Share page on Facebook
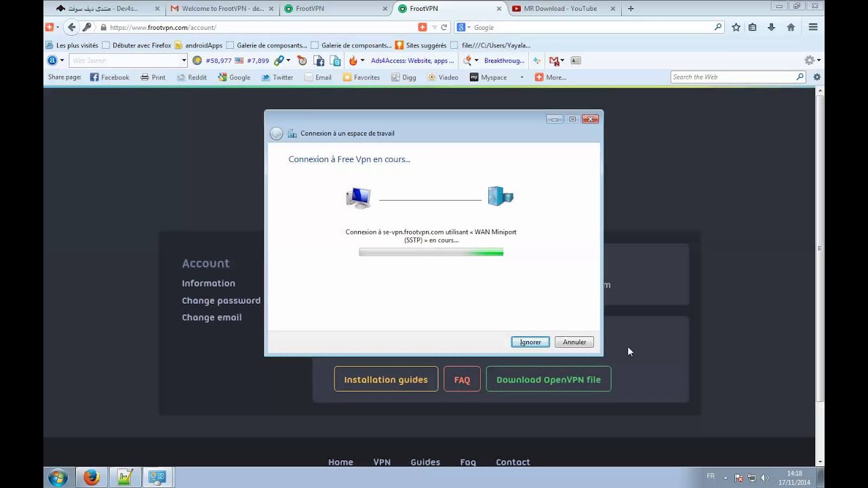868x488 pixels. click(110, 77)
